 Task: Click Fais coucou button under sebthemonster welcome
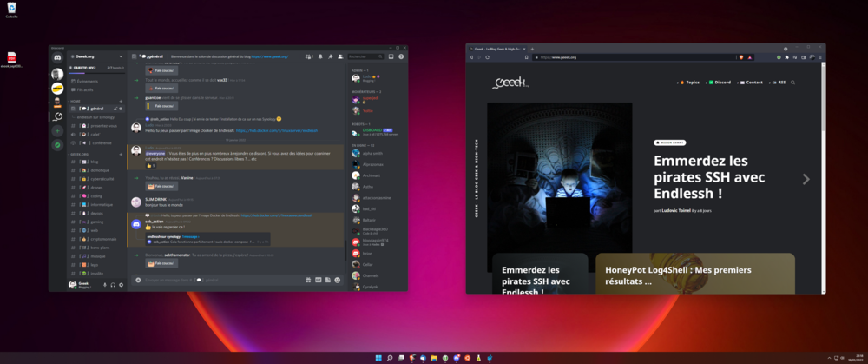161,264
